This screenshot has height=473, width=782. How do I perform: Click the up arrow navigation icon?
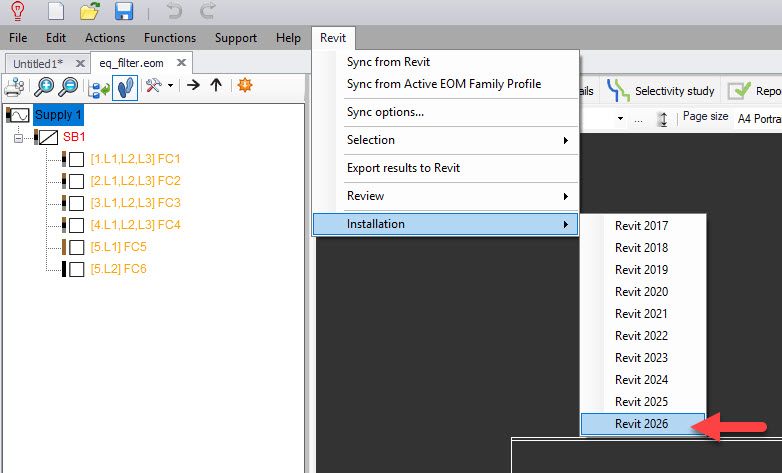(x=216, y=85)
